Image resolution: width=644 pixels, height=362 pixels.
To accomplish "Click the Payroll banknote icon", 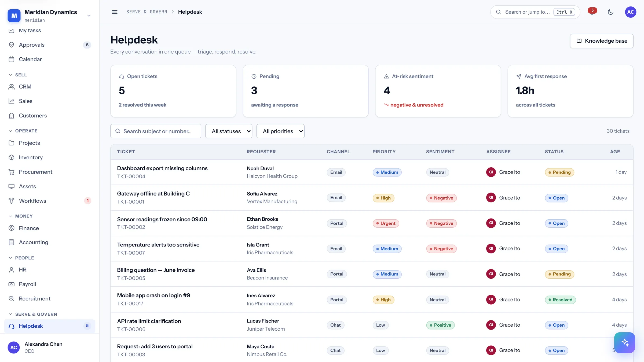I will [11, 284].
